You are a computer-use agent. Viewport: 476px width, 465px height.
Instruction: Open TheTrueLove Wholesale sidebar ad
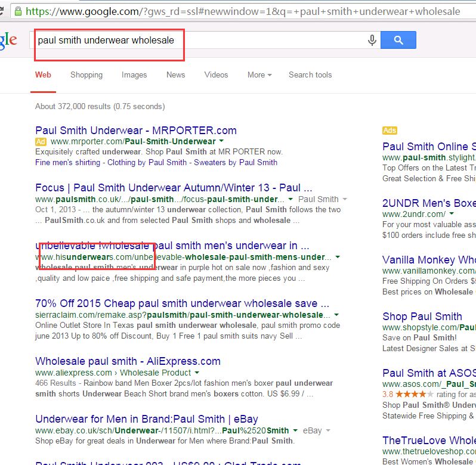pyautogui.click(x=429, y=440)
